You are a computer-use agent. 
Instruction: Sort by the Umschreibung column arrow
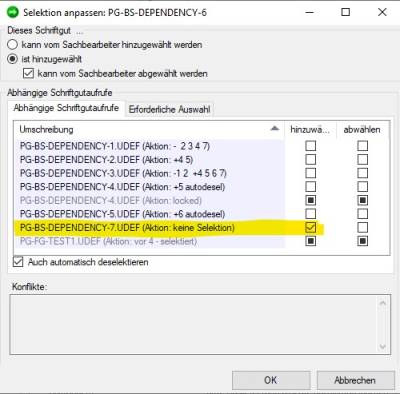coord(274,129)
